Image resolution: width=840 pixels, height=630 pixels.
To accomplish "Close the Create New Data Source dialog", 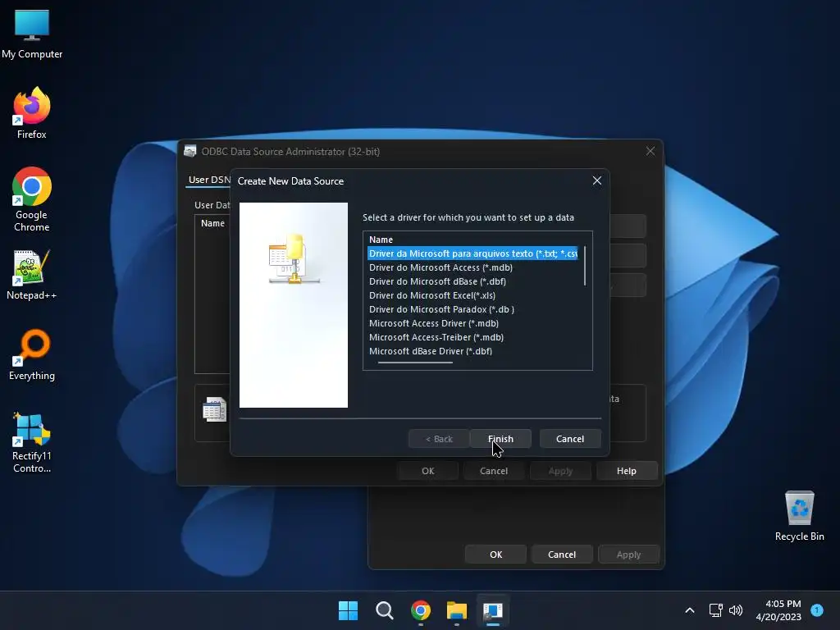I will [597, 181].
